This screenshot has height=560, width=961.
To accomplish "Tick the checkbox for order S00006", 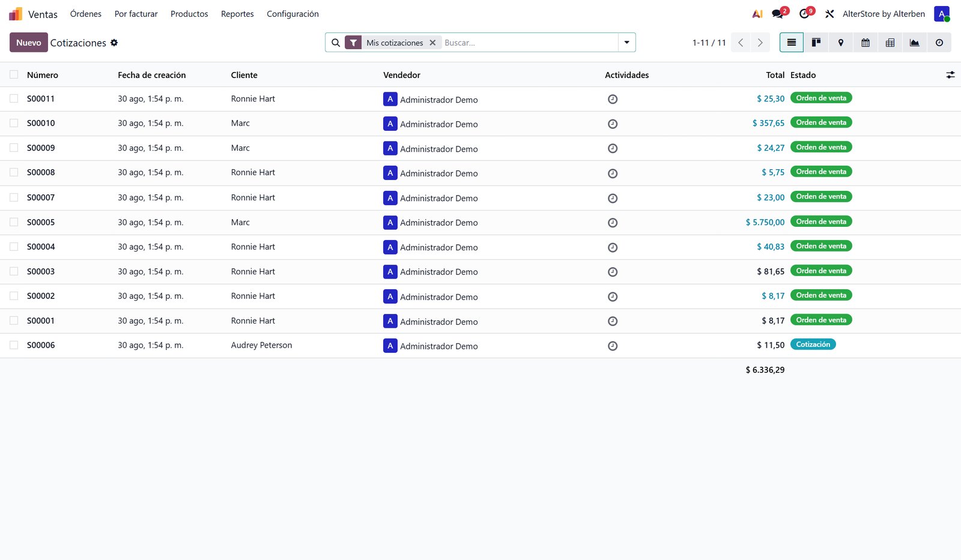I will point(14,345).
